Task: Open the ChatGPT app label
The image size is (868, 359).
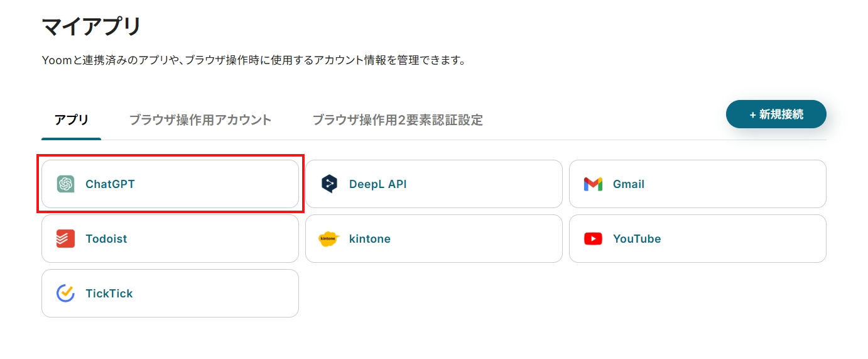Action: (x=110, y=184)
